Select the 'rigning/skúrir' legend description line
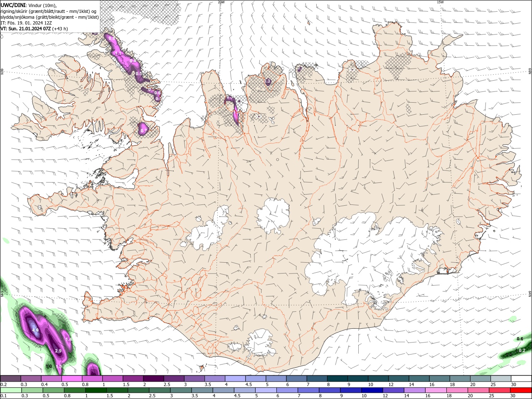Viewport: 532px width, 399px height. (49, 11)
